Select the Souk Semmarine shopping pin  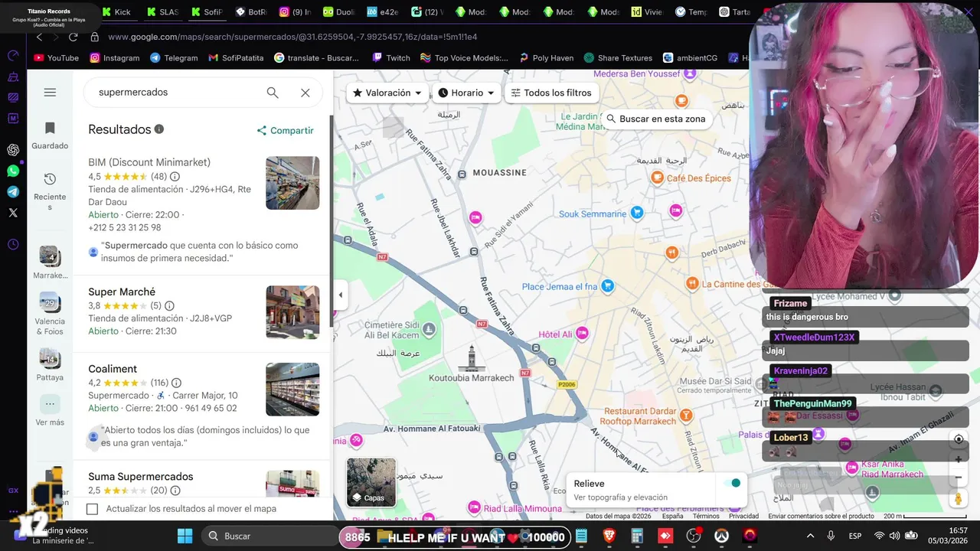[x=637, y=213]
